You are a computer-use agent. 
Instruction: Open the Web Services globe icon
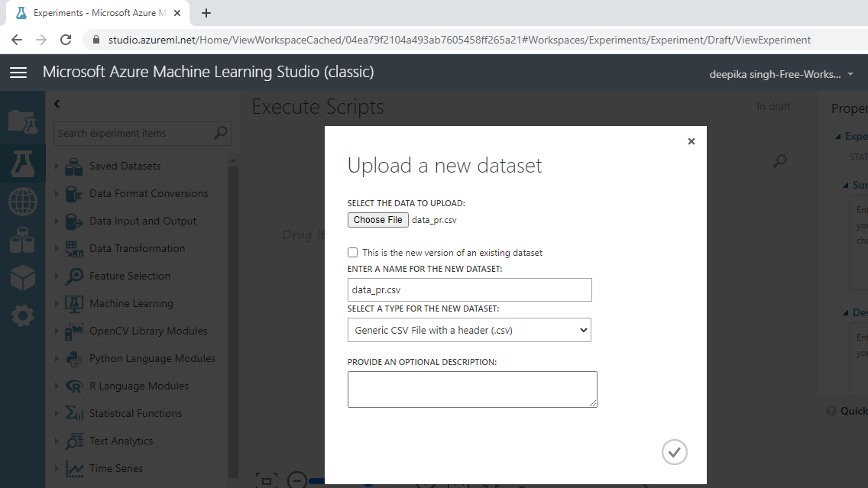pyautogui.click(x=23, y=202)
